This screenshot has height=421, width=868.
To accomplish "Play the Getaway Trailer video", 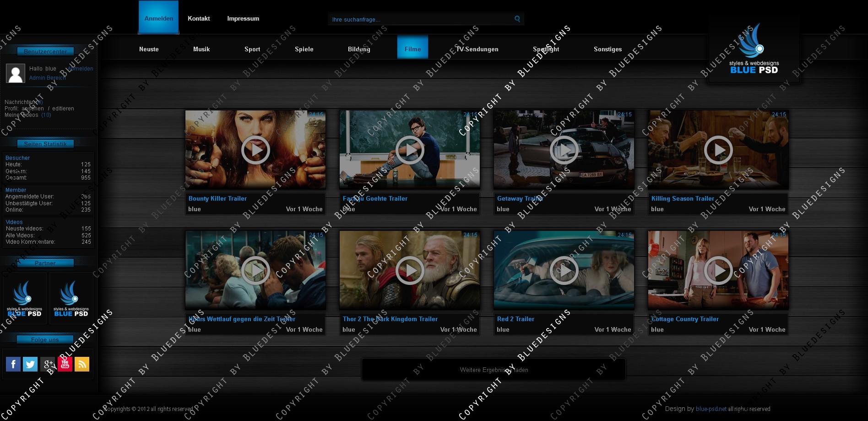I will tap(564, 150).
